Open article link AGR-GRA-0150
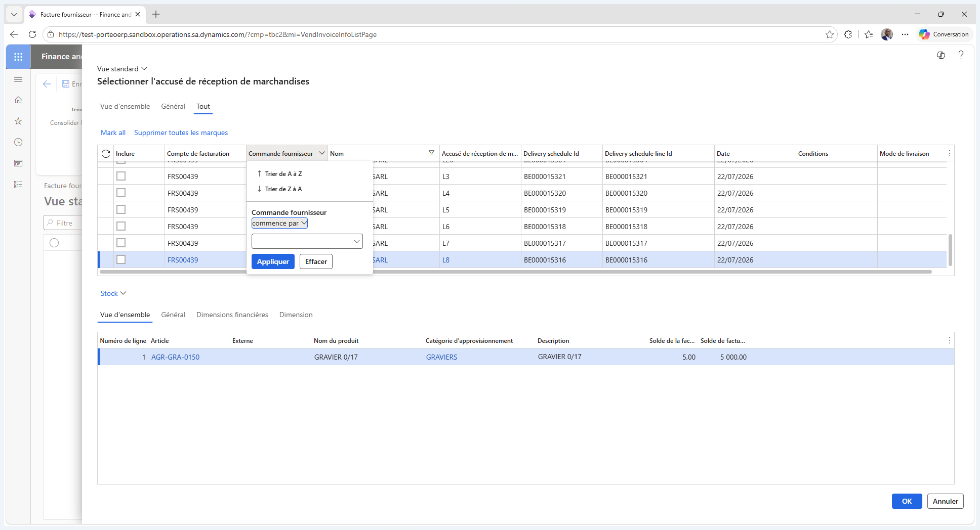Screen dimensions: 980x530 [x=175, y=357]
